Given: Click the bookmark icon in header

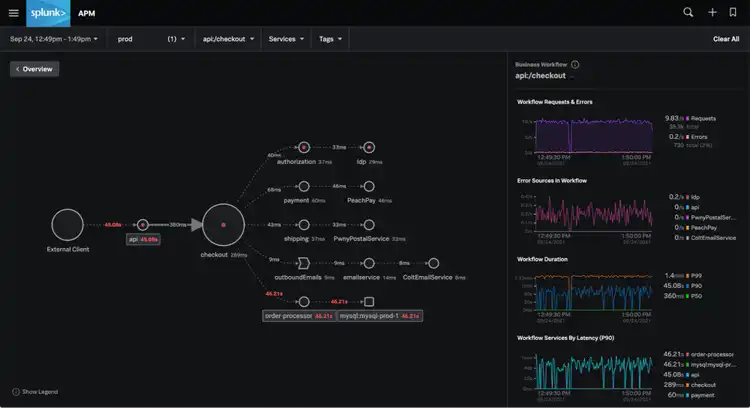Looking at the screenshot, I should pyautogui.click(x=734, y=13).
